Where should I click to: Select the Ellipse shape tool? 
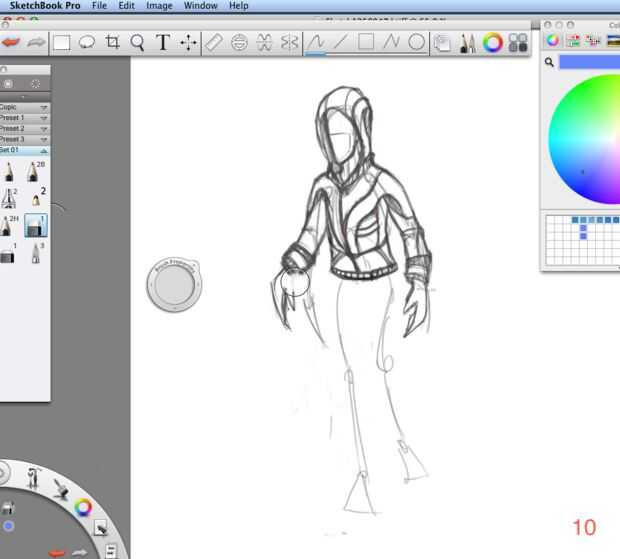click(x=416, y=42)
